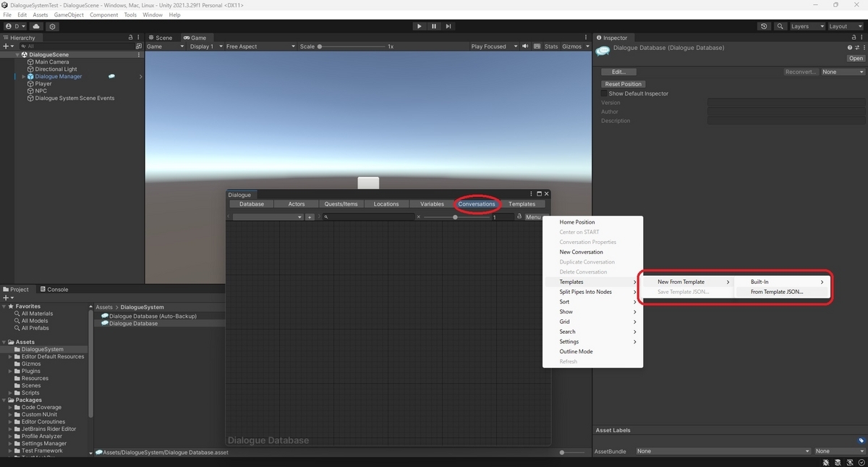Image resolution: width=868 pixels, height=467 pixels.
Task: Toggle Mute Audio speaker icon in Game view
Action: 526,46
